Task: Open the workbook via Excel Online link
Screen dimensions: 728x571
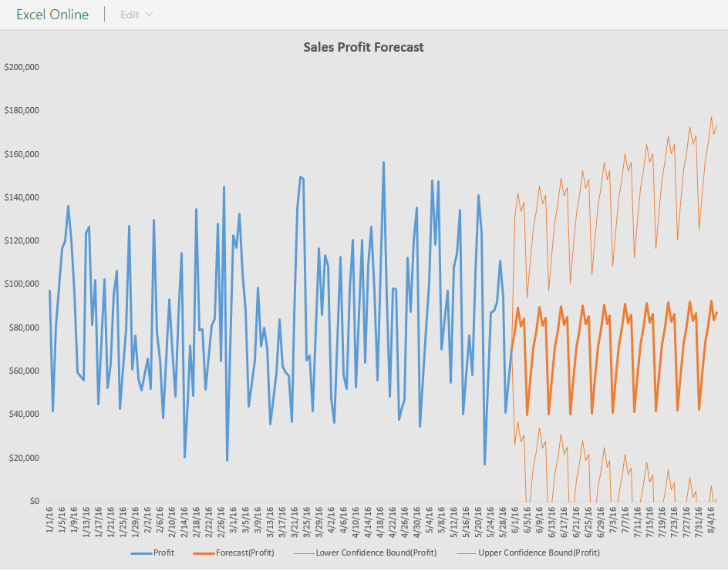Action: 51,14
